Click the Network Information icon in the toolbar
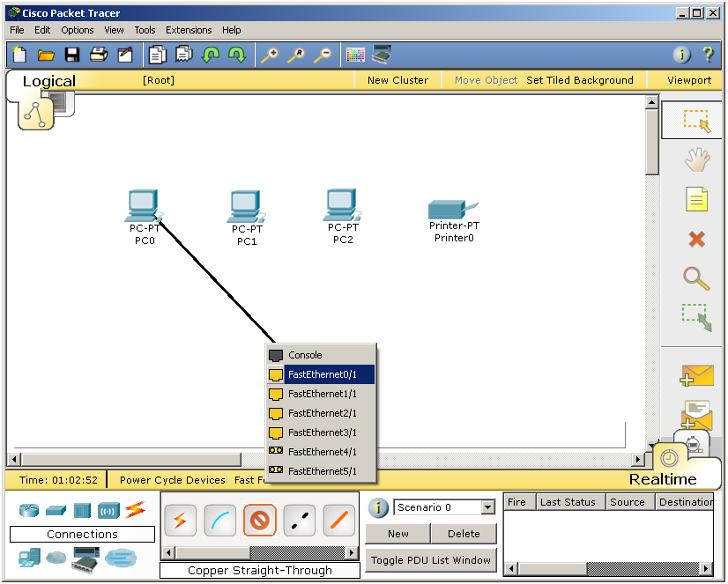Image resolution: width=728 pixels, height=584 pixels. [681, 55]
